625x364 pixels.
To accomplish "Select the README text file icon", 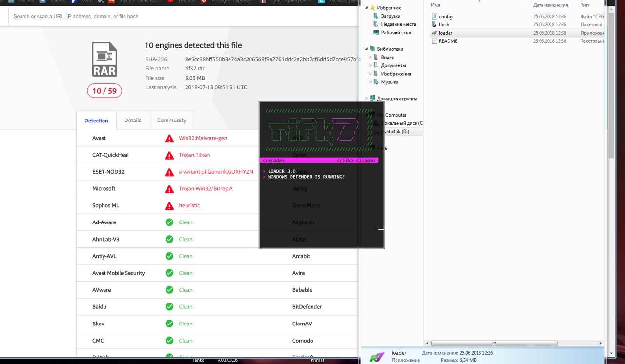I will point(434,41).
